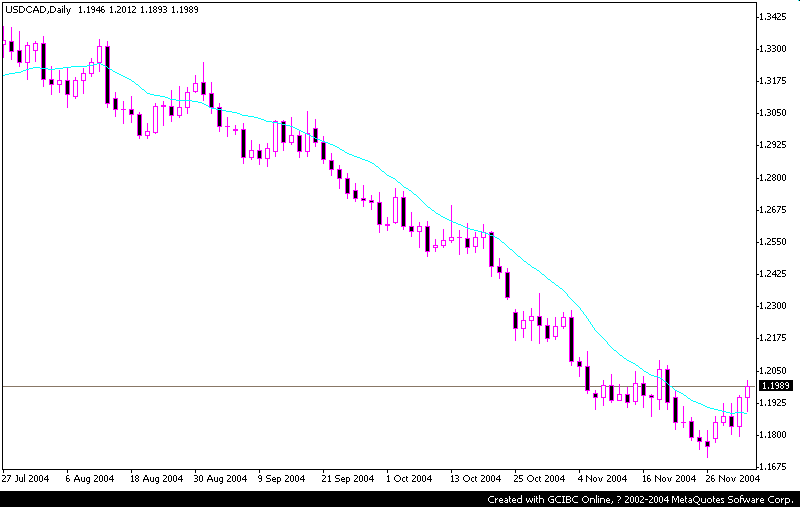The height and width of the screenshot is (507, 800).
Task: Click the 1.2425 price axis label
Action: pyautogui.click(x=772, y=274)
